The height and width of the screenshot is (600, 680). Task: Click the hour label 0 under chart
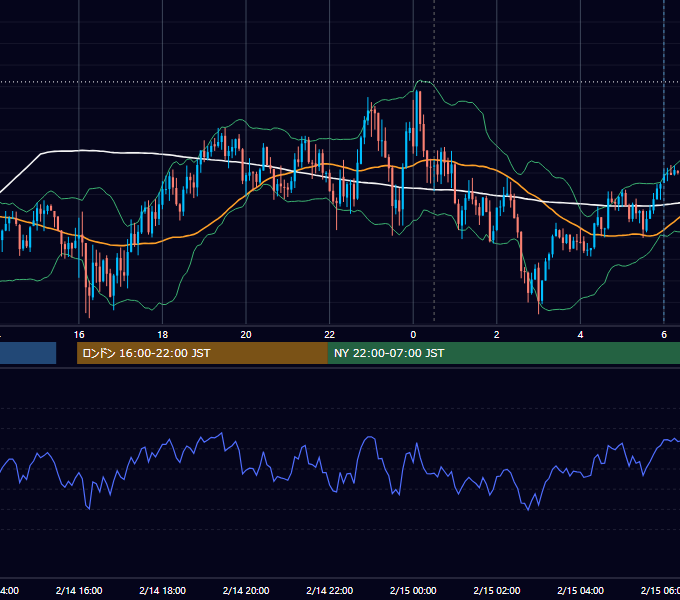[413, 335]
